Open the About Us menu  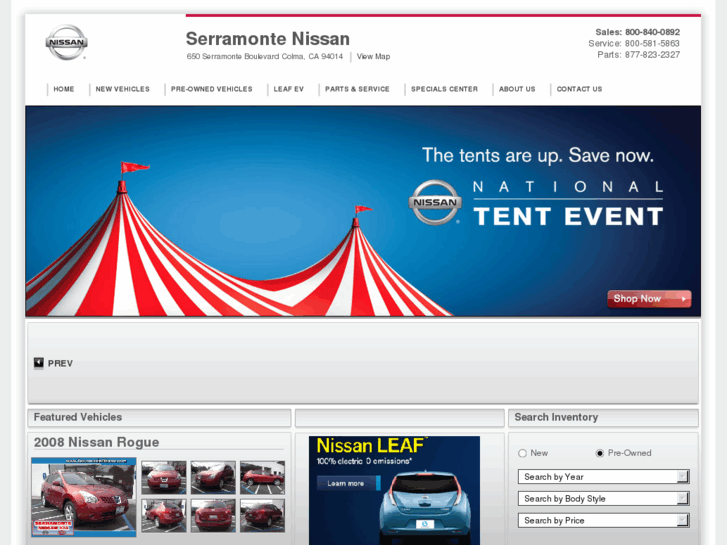point(517,89)
